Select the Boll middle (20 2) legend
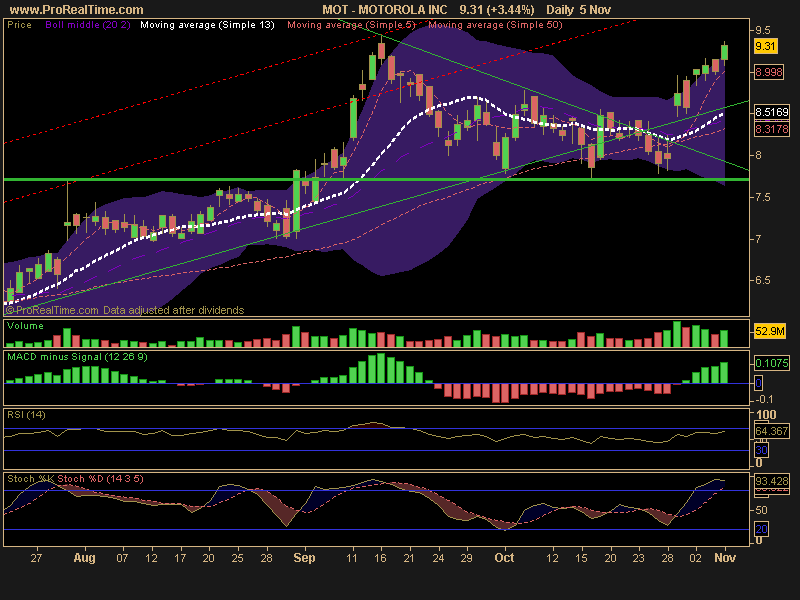This screenshot has width=800, height=600. click(88, 24)
